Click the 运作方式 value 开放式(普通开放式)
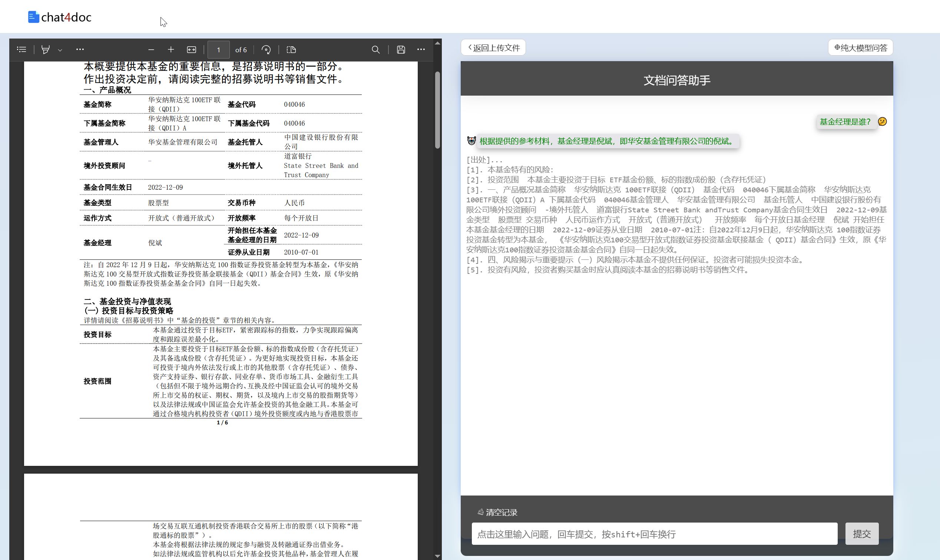This screenshot has width=940, height=560. 183,218
